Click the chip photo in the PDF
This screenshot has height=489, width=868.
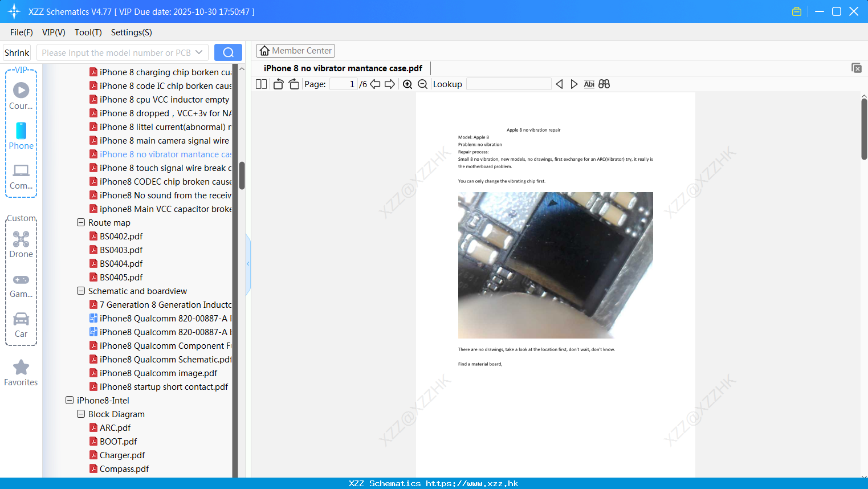(x=556, y=265)
